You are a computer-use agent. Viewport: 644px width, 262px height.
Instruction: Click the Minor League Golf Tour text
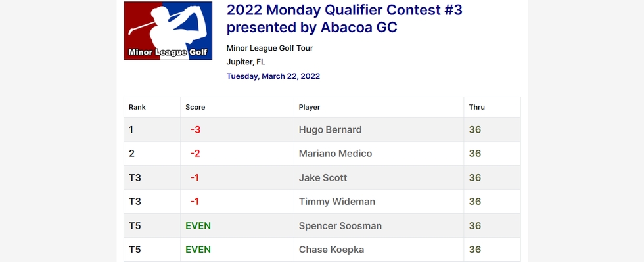tap(270, 48)
